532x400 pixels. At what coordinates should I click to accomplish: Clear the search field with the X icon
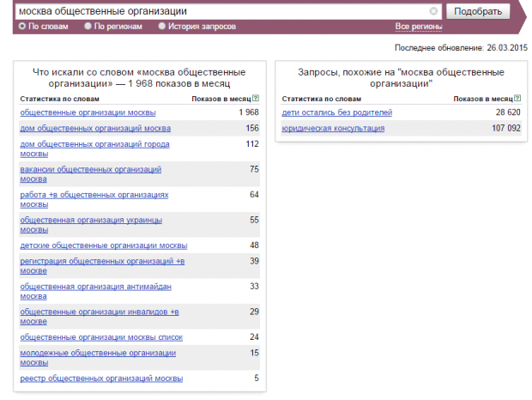click(x=433, y=11)
